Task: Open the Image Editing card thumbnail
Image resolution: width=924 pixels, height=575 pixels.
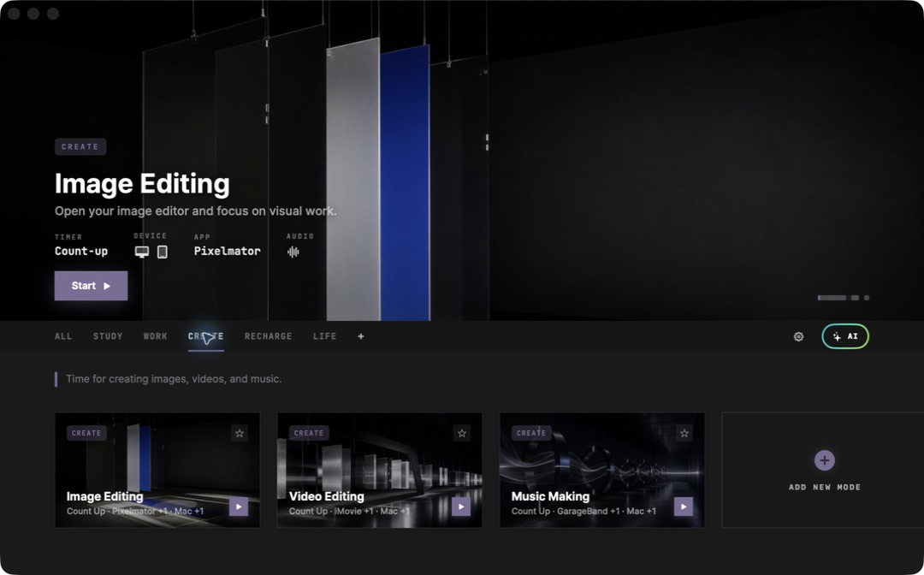Action: 157,470
